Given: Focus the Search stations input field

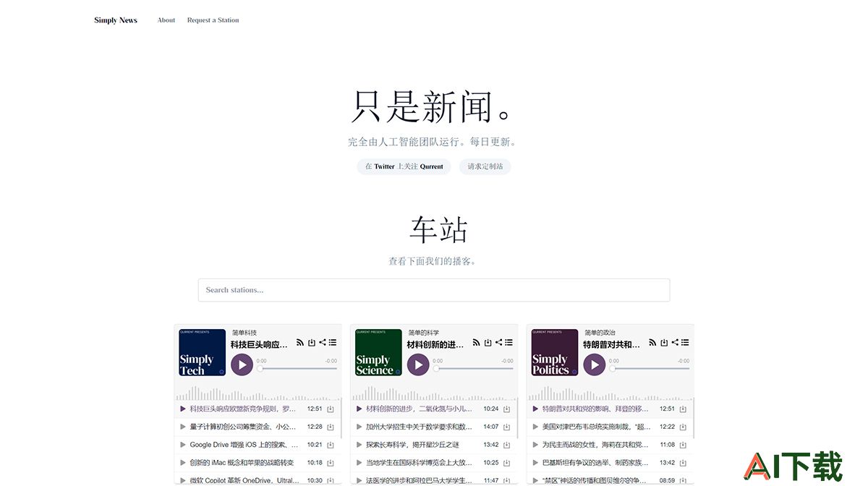Looking at the screenshot, I should click(434, 290).
